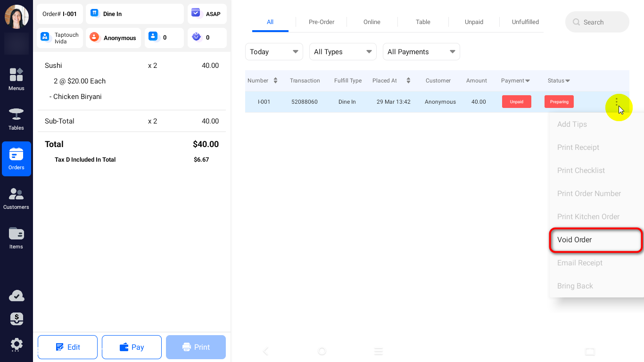
Task: Open the Items section icon
Action: tap(16, 238)
